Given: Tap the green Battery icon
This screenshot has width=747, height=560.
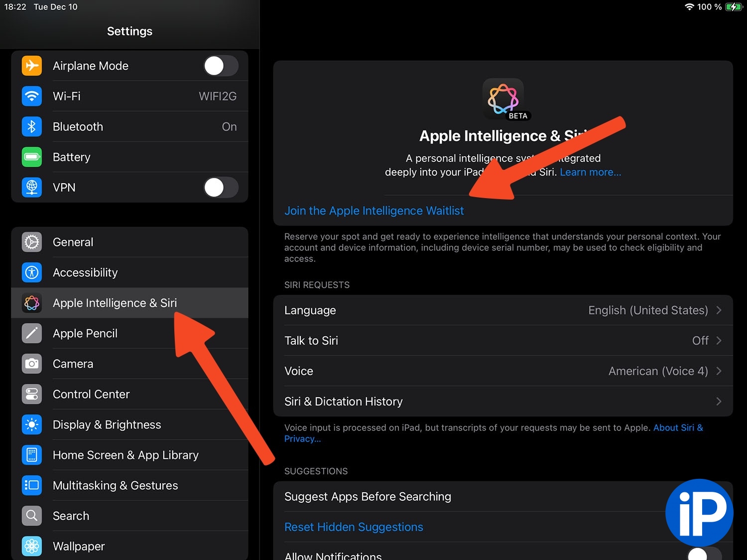Looking at the screenshot, I should [x=32, y=157].
